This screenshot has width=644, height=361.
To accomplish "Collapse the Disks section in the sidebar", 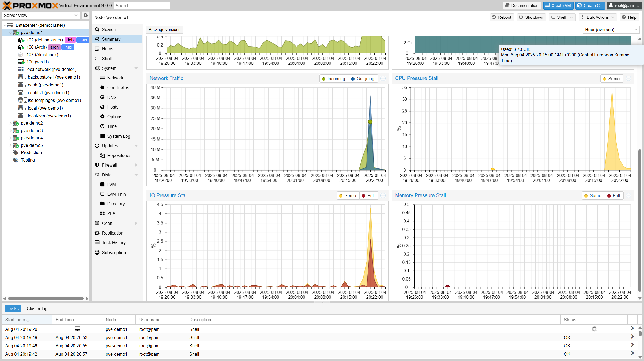I will click(136, 175).
